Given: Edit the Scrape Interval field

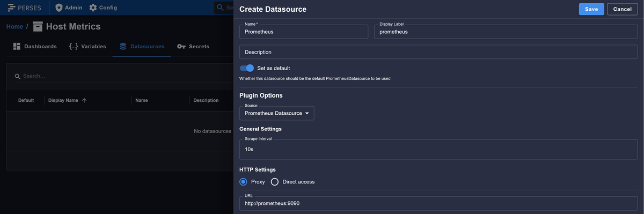Looking at the screenshot, I should (x=438, y=150).
